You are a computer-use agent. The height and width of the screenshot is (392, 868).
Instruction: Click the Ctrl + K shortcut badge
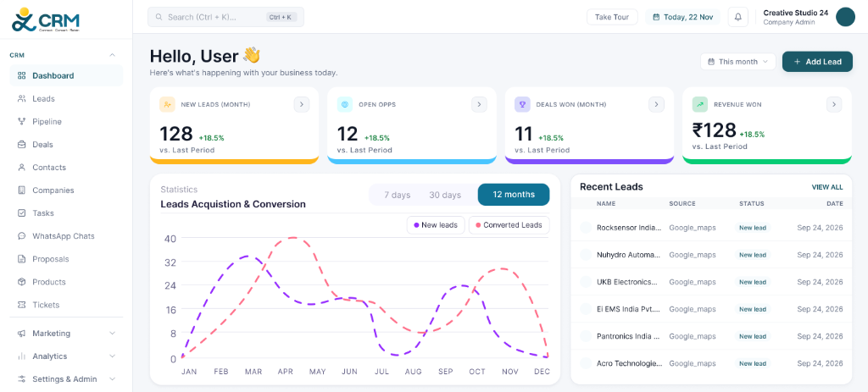pyautogui.click(x=281, y=17)
